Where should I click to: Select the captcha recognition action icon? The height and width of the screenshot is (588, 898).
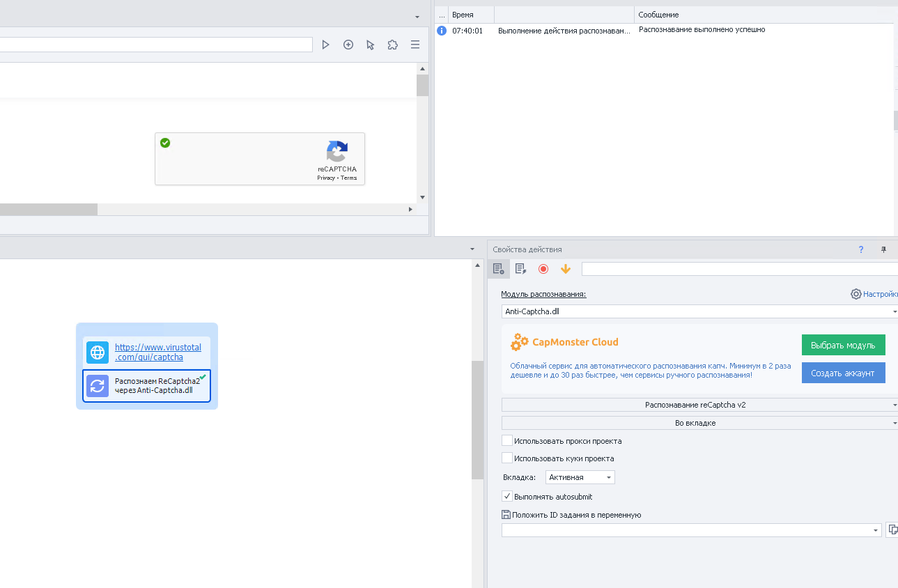click(x=98, y=385)
